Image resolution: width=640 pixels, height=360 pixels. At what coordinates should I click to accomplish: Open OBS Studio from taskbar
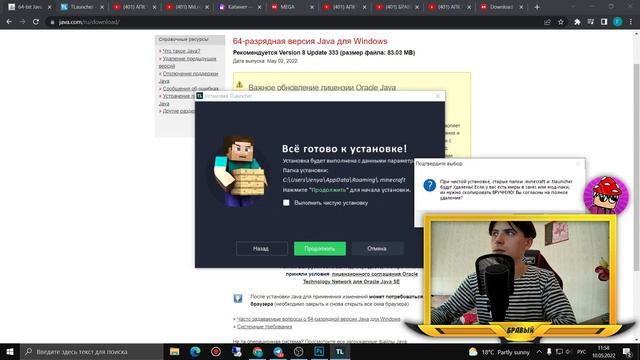[x=299, y=351]
